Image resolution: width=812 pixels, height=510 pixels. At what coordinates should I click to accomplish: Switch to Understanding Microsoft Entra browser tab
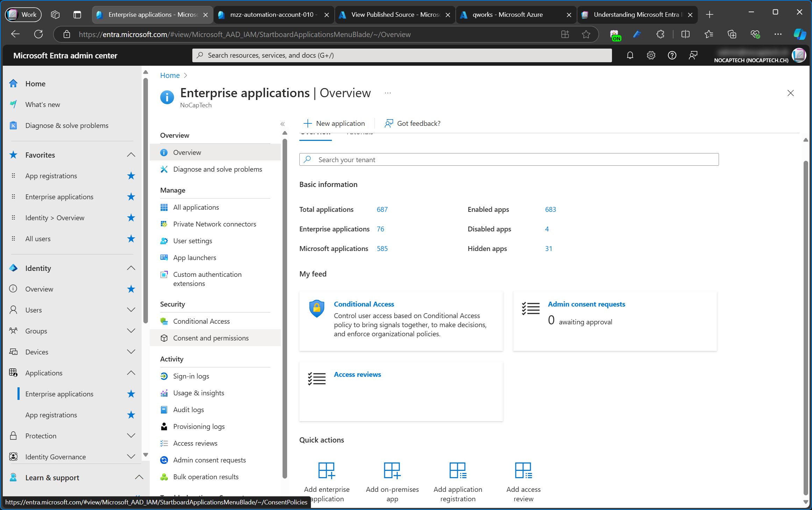coord(637,15)
